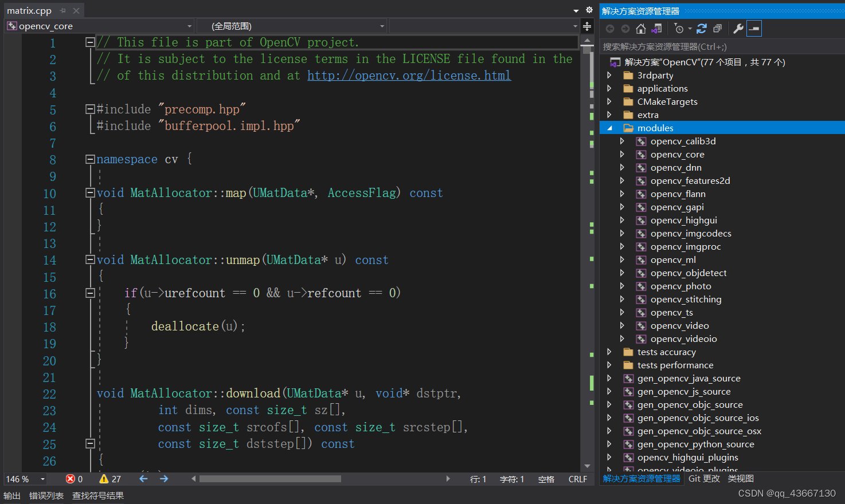Open the document list dropdown arrow
This screenshot has height=504, width=845.
[576, 11]
